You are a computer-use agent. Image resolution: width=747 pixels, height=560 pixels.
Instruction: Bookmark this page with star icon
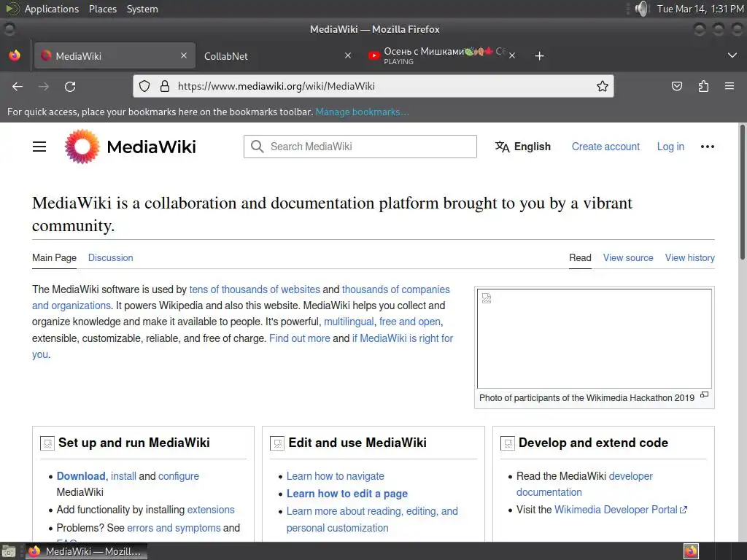pyautogui.click(x=602, y=86)
